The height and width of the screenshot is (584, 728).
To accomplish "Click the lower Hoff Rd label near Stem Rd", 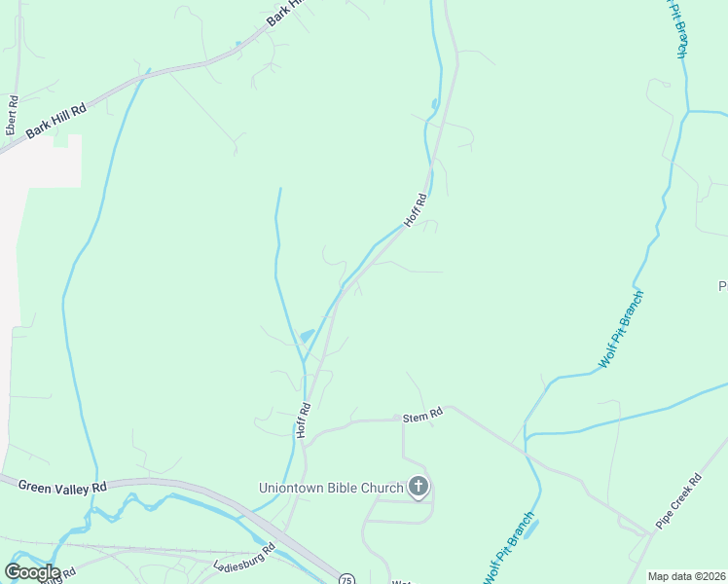I will pyautogui.click(x=304, y=420).
